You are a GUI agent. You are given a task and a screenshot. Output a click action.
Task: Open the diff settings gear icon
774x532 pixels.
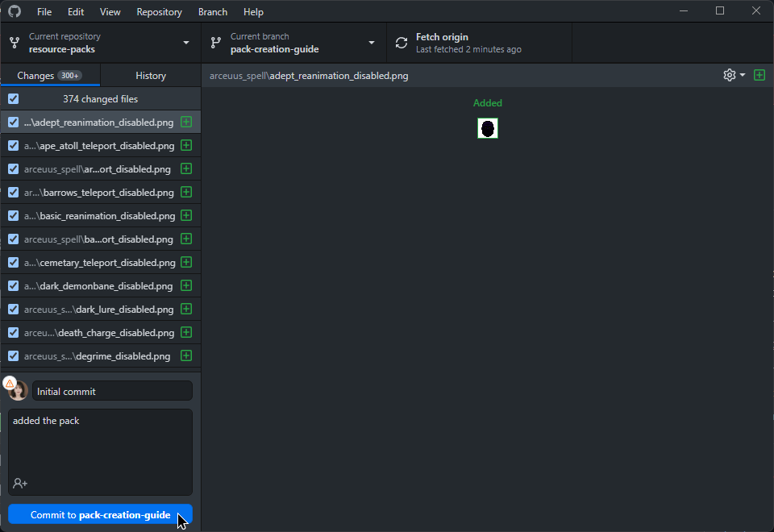pos(729,75)
